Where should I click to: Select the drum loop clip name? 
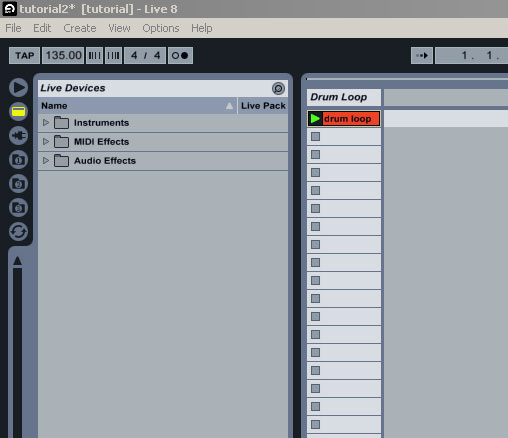pyautogui.click(x=348, y=119)
